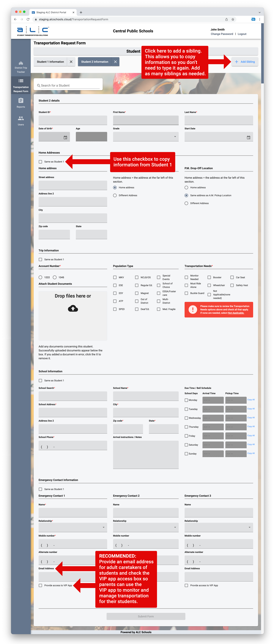Check the Car Seat transportation need

pos(232,277)
